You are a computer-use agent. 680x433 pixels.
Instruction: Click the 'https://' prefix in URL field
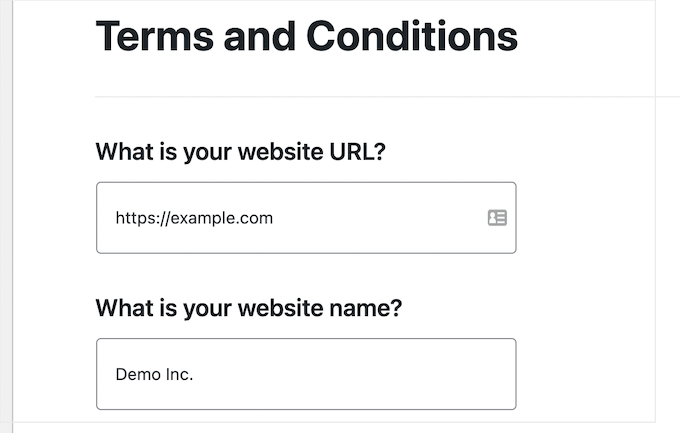(x=143, y=218)
